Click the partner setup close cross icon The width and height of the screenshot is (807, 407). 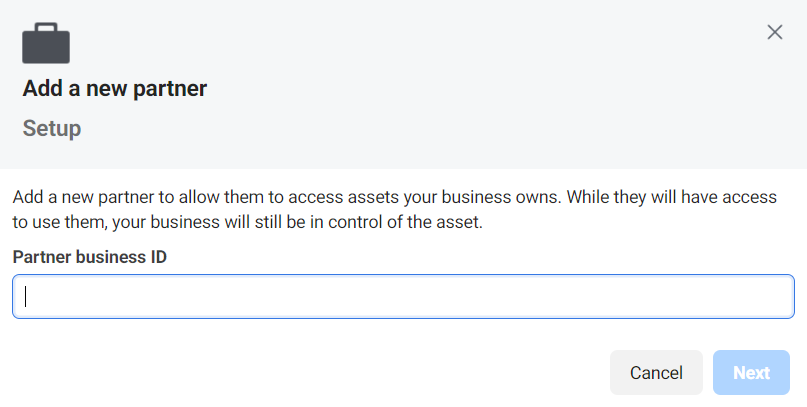(775, 32)
